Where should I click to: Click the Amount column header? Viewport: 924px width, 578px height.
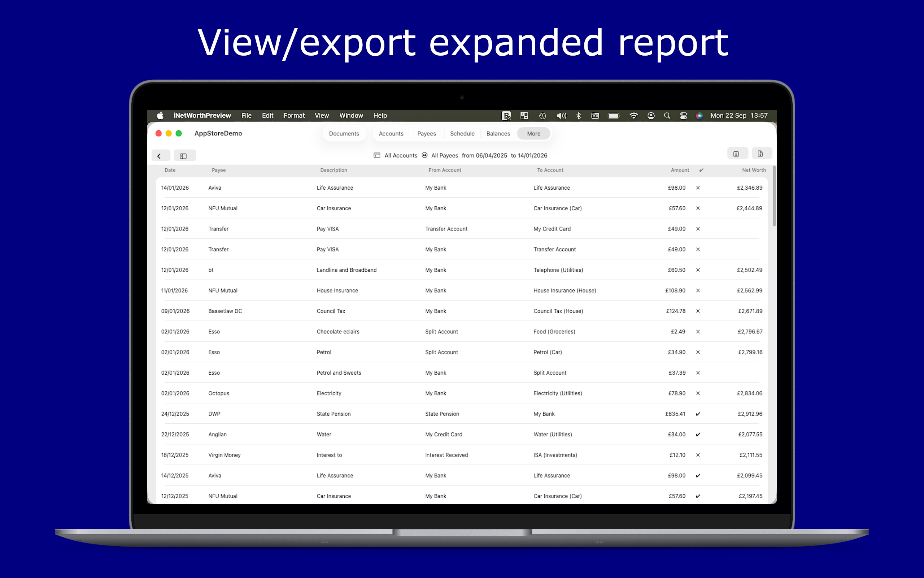click(x=680, y=170)
